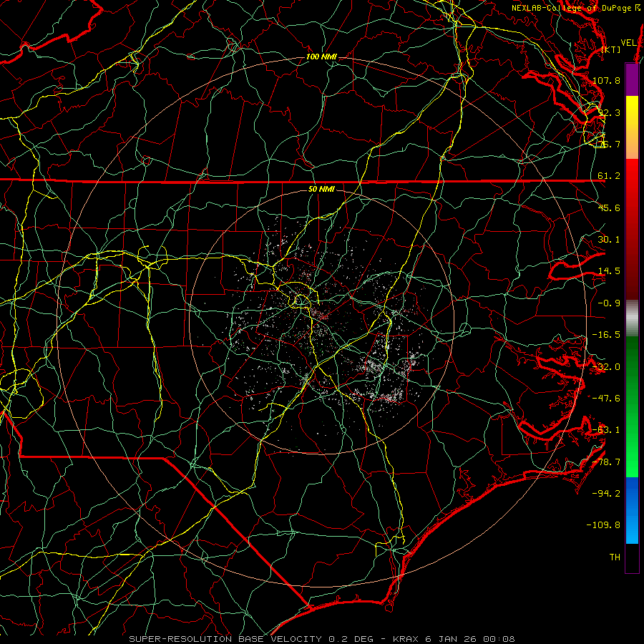This screenshot has height=644, width=644.
Task: Click the yellow-orange segment of the velocity scale
Action: coord(632,127)
